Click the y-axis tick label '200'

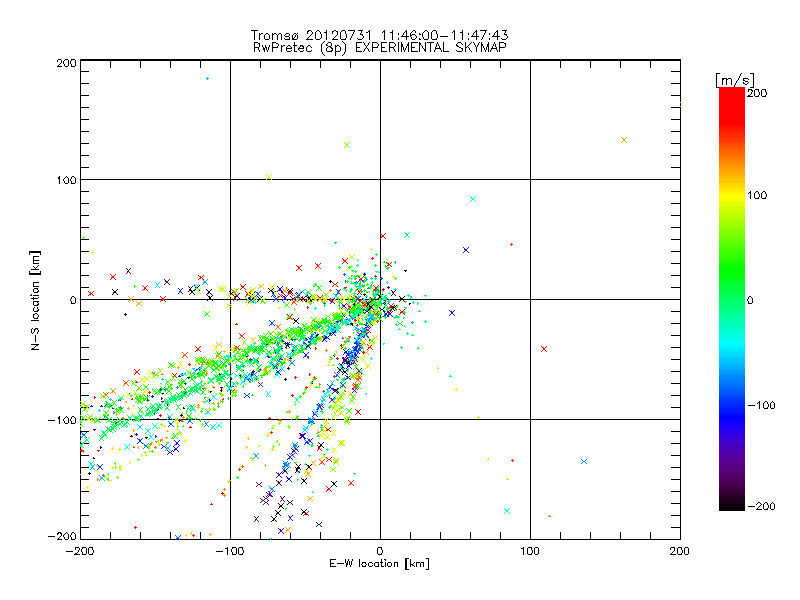tap(66, 63)
